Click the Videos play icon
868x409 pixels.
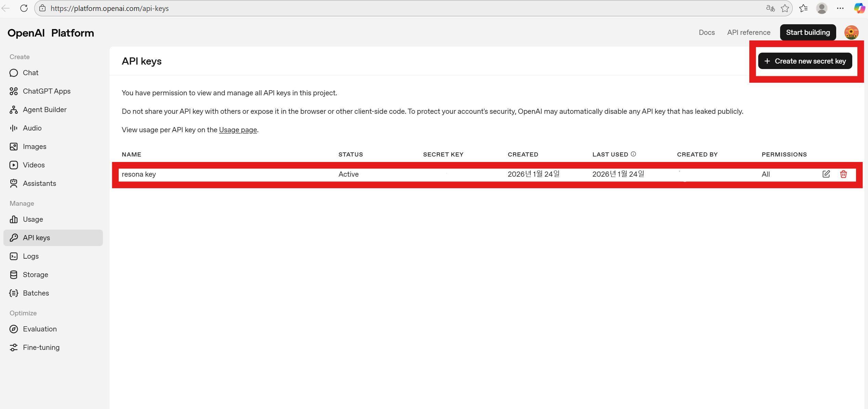(x=14, y=165)
